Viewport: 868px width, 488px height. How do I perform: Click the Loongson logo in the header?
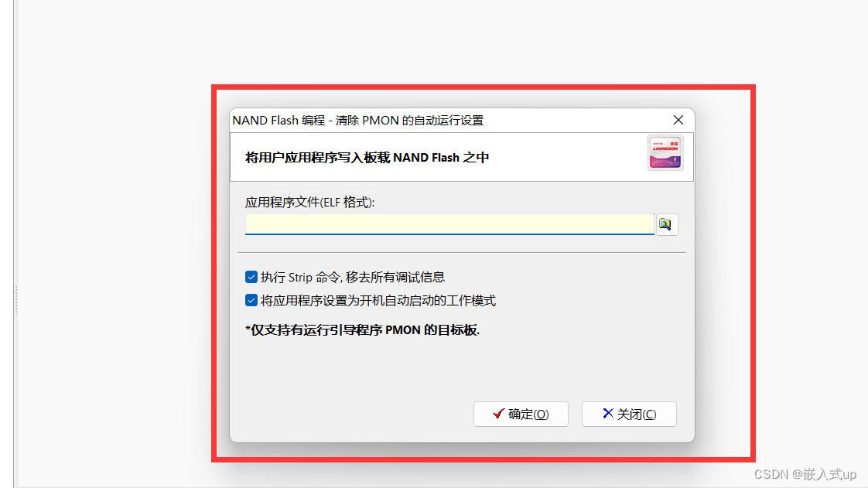[x=665, y=152]
